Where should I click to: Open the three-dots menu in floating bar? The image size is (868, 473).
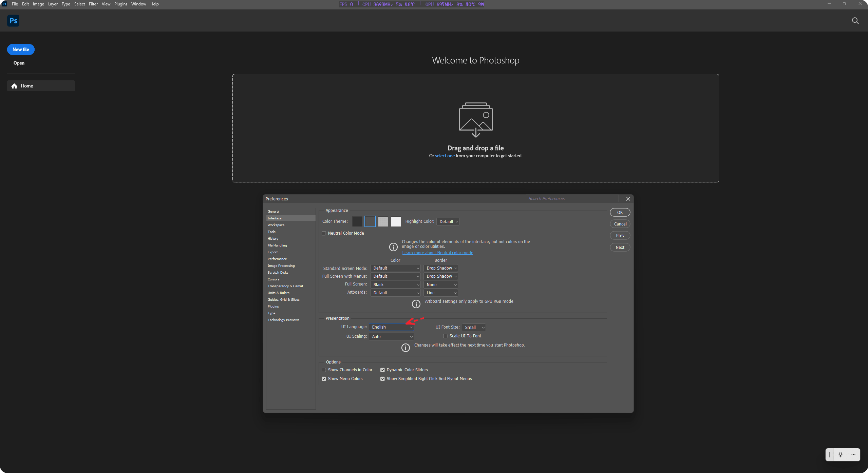click(853, 455)
